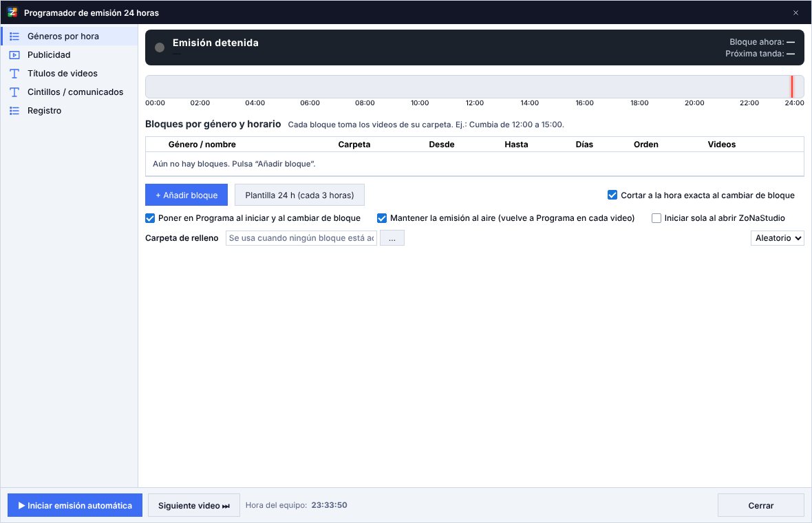Click the grey emission status indicator dot
This screenshot has height=523, width=812.
coord(160,47)
